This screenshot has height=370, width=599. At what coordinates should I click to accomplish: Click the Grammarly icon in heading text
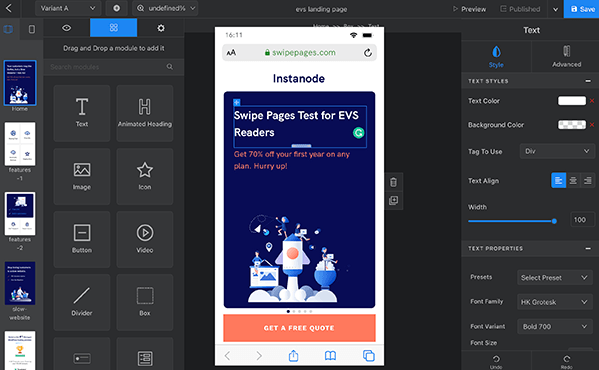pyautogui.click(x=358, y=133)
